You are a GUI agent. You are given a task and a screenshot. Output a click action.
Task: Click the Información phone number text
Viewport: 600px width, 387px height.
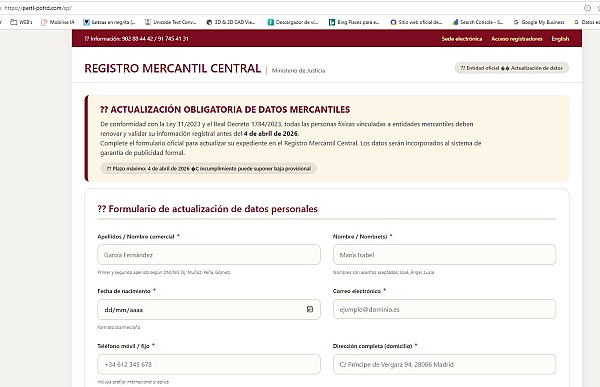click(136, 39)
